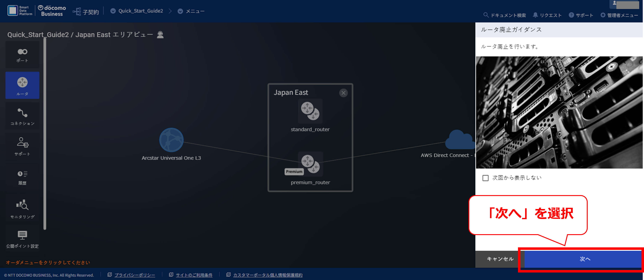Open the プライバシーポリシー footer link
Viewport: 644px width, 280px height.
(135, 275)
